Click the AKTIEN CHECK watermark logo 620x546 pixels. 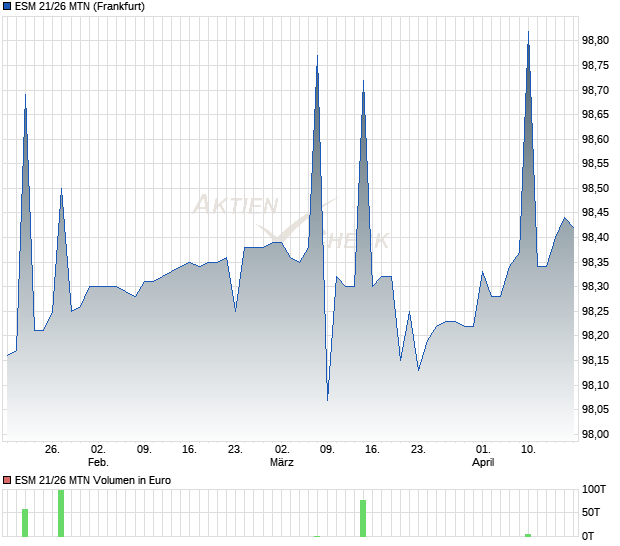pyautogui.click(x=290, y=220)
